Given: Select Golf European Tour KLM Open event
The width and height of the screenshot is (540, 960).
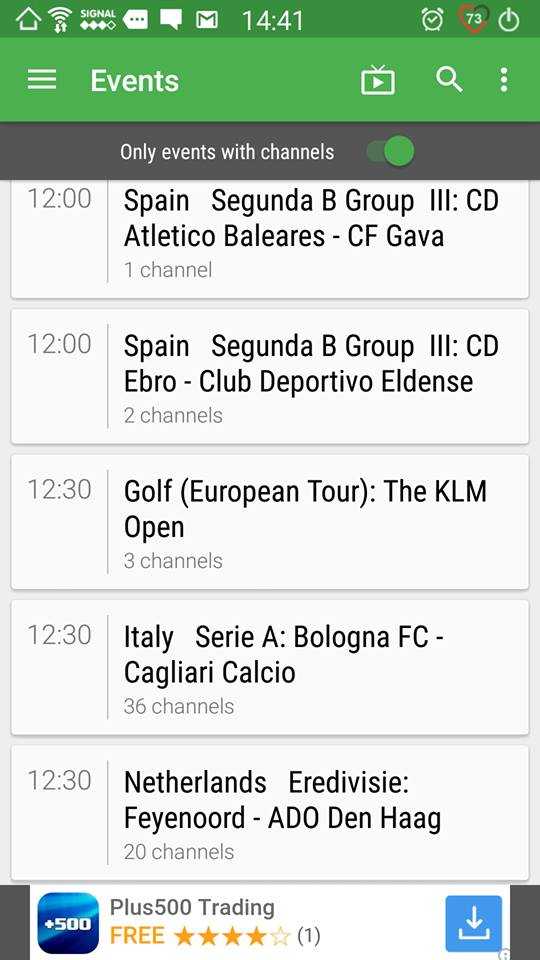Looking at the screenshot, I should (270, 522).
